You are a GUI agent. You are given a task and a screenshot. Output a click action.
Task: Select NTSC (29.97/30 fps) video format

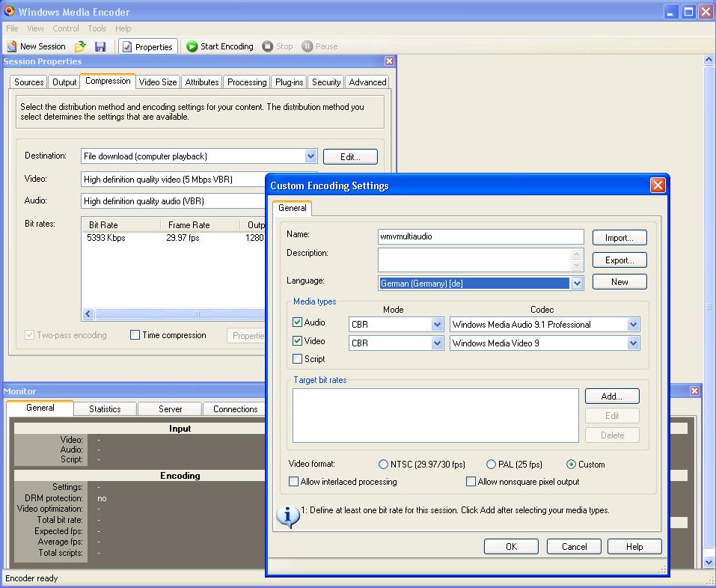[384, 465]
